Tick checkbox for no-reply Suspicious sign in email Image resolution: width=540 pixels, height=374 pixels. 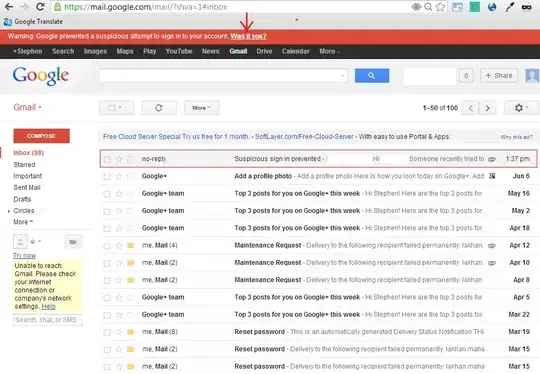click(x=107, y=159)
